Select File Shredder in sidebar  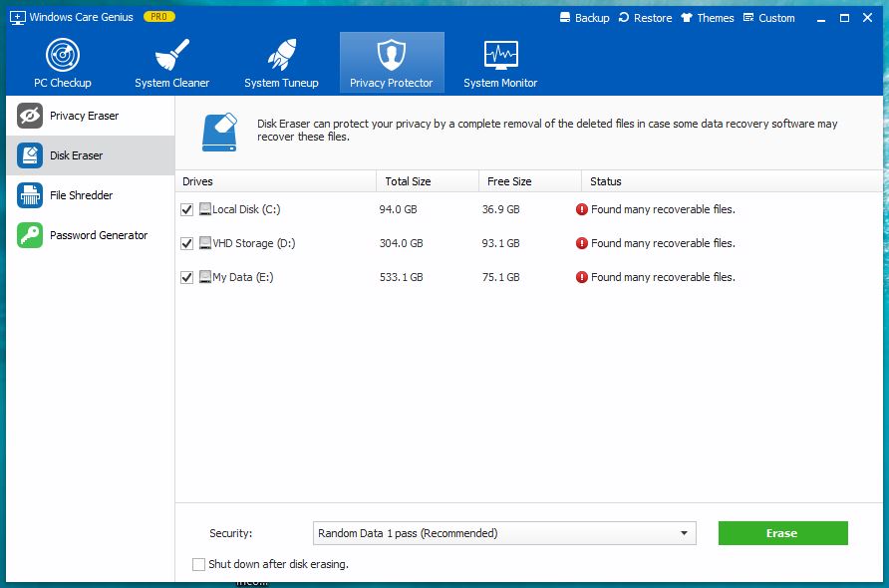click(90, 195)
